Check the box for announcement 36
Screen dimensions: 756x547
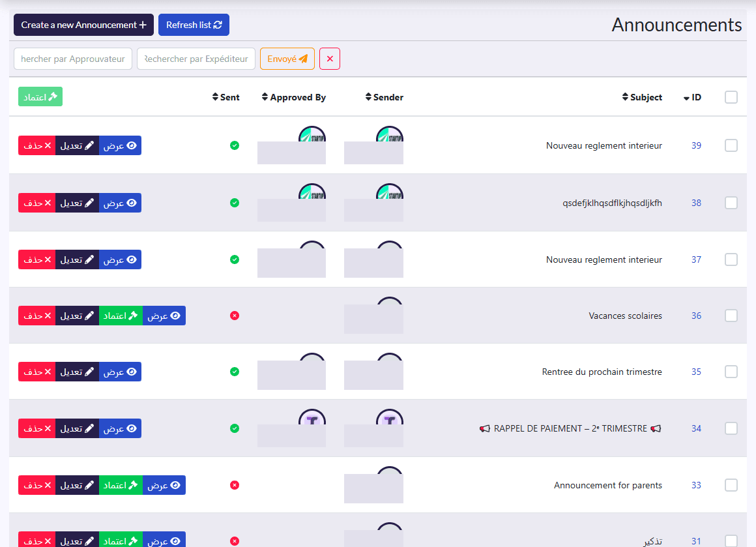[x=731, y=316]
